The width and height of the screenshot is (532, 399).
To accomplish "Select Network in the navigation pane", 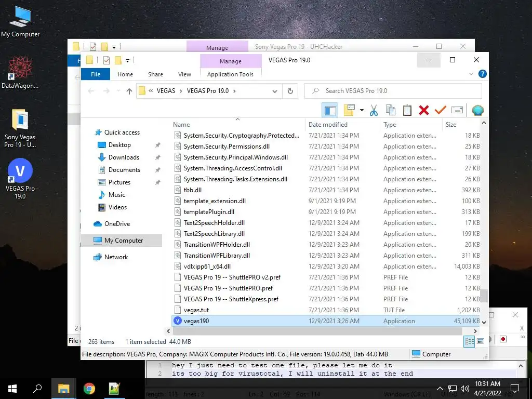I will (x=116, y=257).
